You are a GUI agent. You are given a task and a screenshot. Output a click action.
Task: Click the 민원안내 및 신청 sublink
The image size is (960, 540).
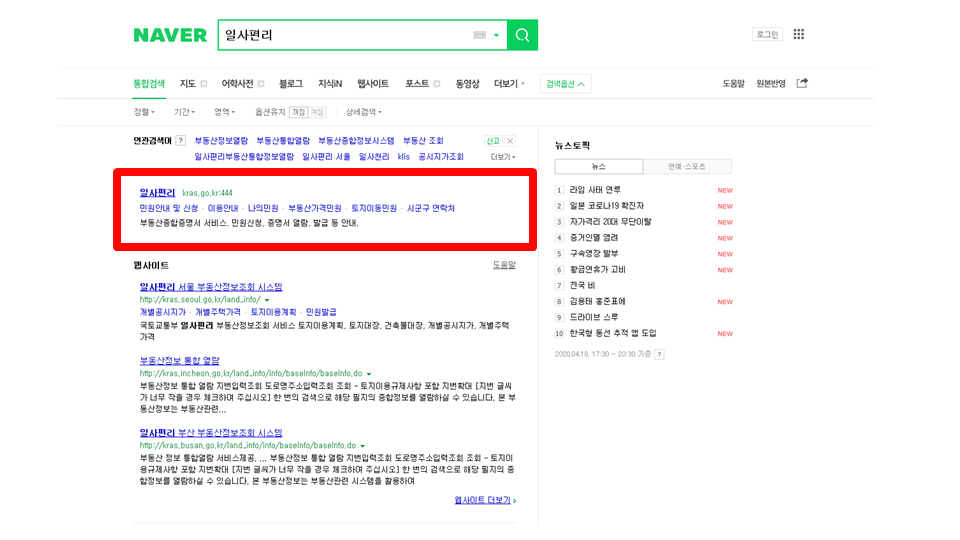click(x=168, y=208)
